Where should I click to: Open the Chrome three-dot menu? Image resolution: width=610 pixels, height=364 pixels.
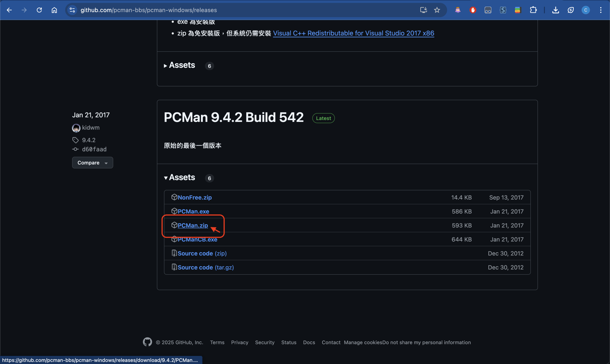601,10
